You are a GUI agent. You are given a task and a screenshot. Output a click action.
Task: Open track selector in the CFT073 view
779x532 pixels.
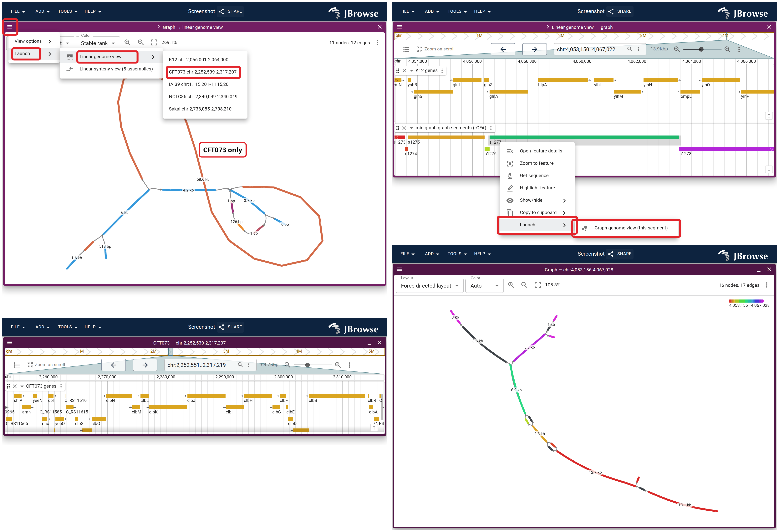pyautogui.click(x=16, y=365)
